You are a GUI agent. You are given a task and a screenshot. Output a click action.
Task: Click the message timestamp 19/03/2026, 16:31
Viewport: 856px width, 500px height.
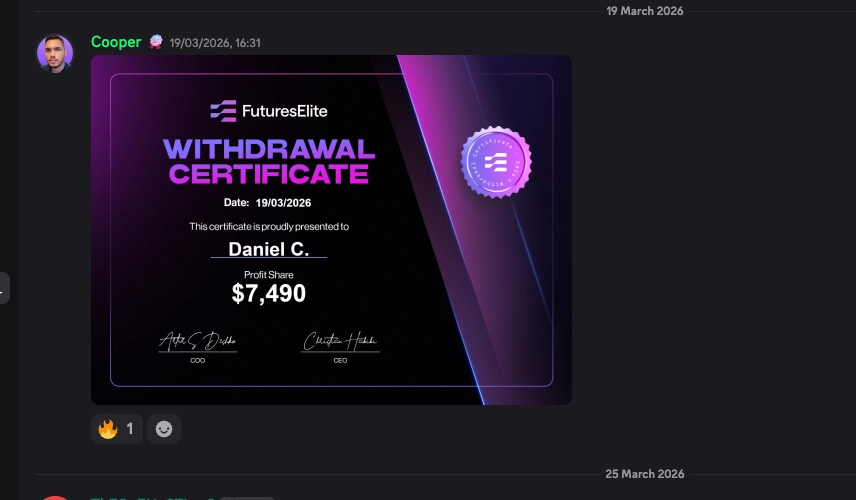click(x=215, y=43)
